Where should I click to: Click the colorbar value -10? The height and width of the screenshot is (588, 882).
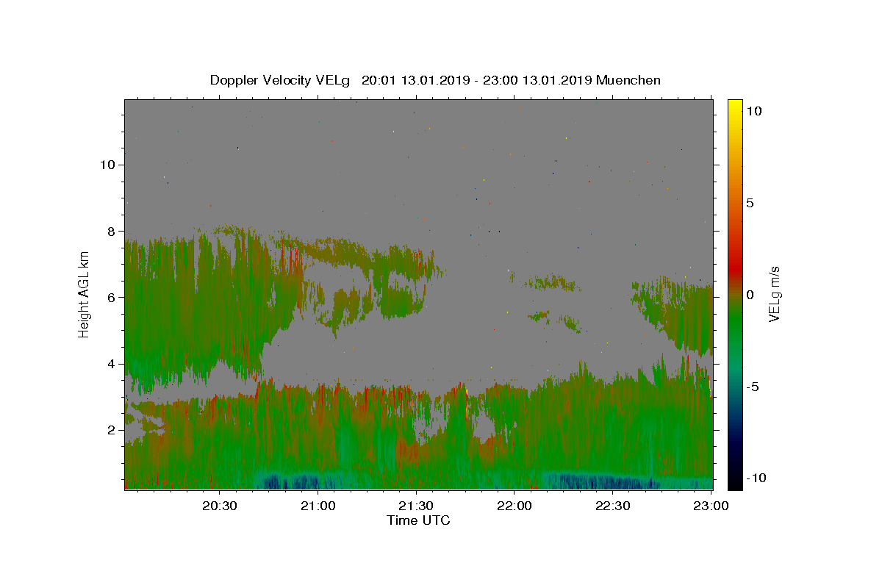pyautogui.click(x=756, y=478)
